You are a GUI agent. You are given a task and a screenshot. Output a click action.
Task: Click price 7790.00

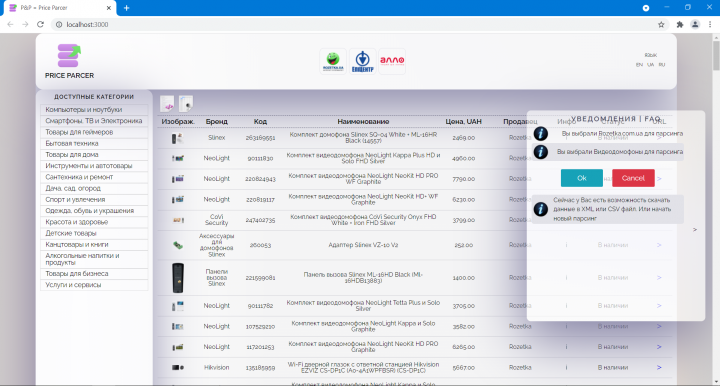(464, 179)
